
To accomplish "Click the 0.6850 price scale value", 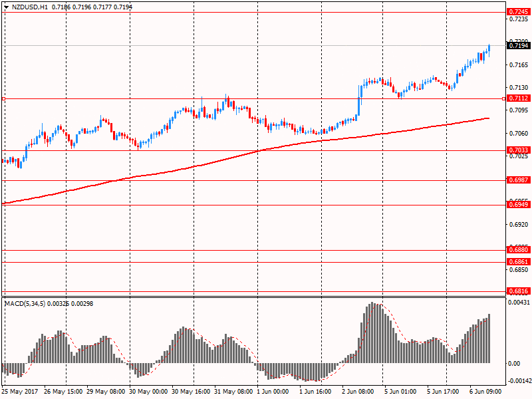I will [519, 270].
